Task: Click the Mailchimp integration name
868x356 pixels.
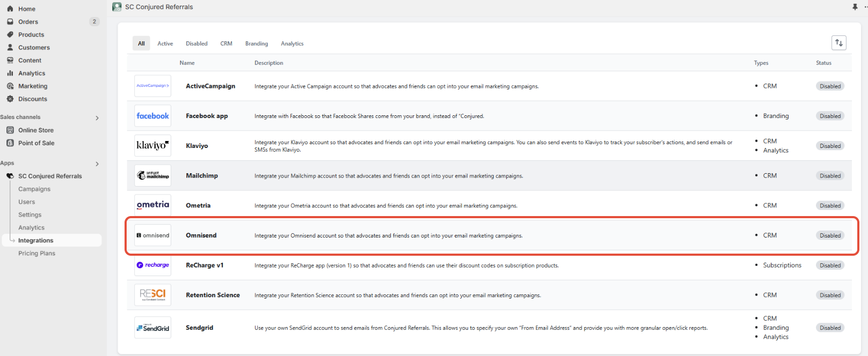Action: point(202,175)
